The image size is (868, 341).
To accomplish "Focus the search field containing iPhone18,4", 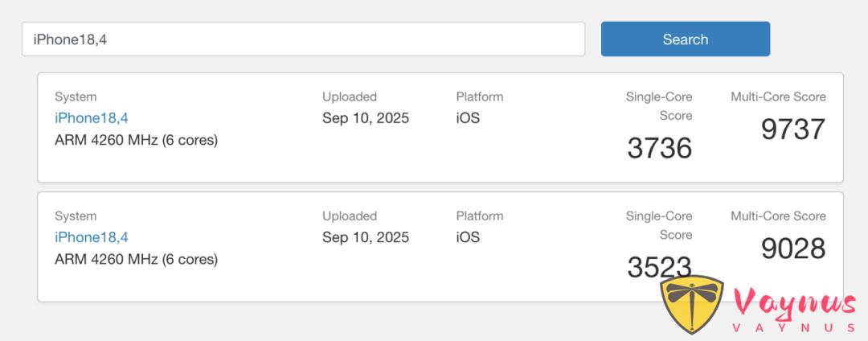I will point(303,39).
